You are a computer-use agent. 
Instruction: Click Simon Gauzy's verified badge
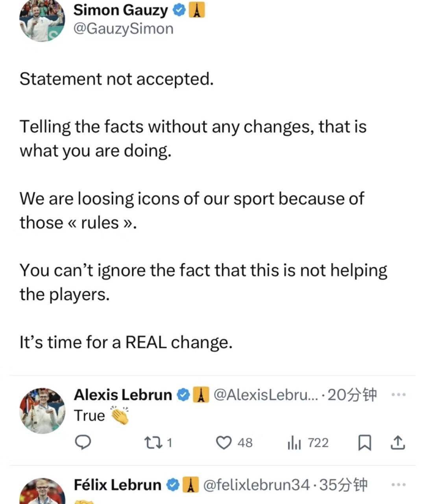[179, 10]
